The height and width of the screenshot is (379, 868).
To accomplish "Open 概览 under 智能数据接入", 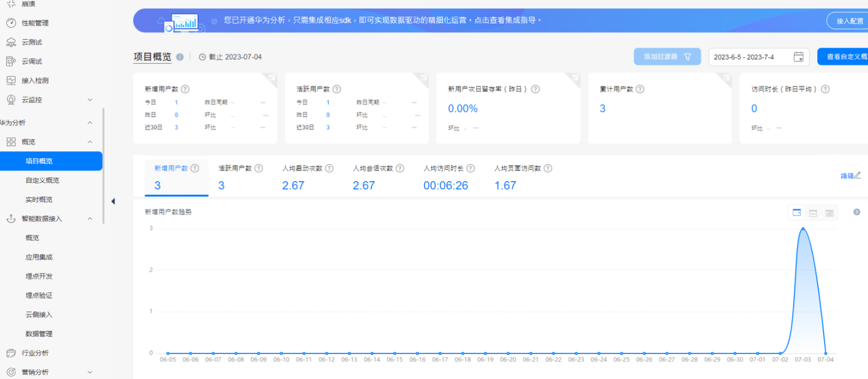I will pos(32,238).
